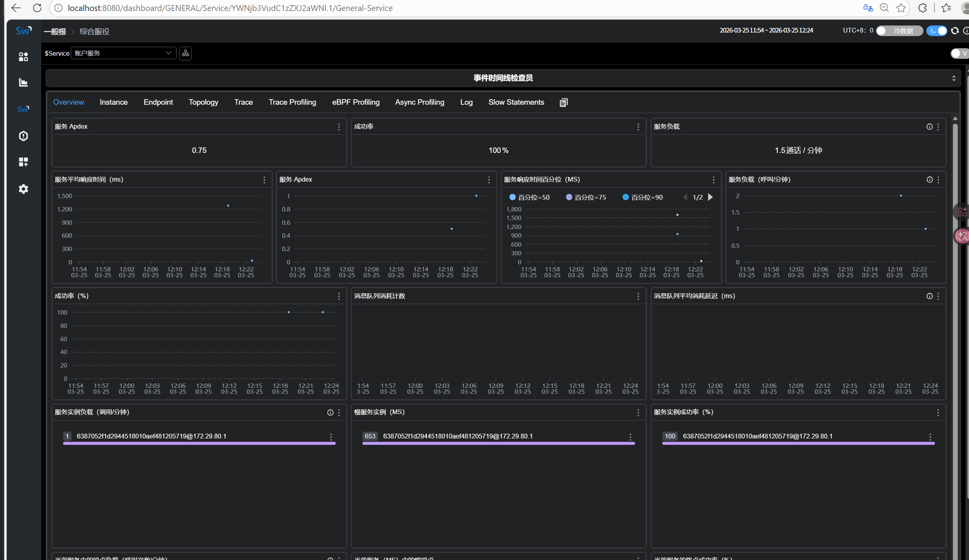Go to next legend page arrow
This screenshot has width=969, height=560.
tap(710, 197)
